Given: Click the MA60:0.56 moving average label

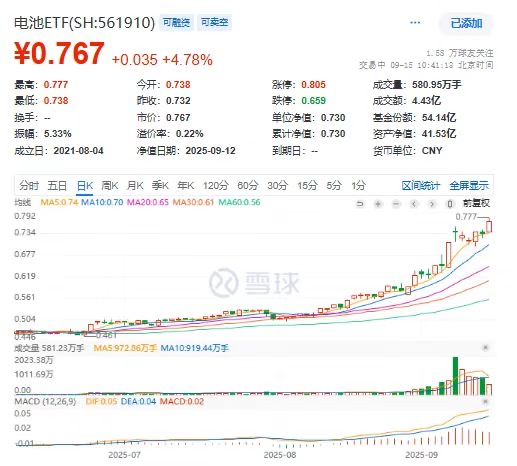Looking at the screenshot, I should coord(239,202).
